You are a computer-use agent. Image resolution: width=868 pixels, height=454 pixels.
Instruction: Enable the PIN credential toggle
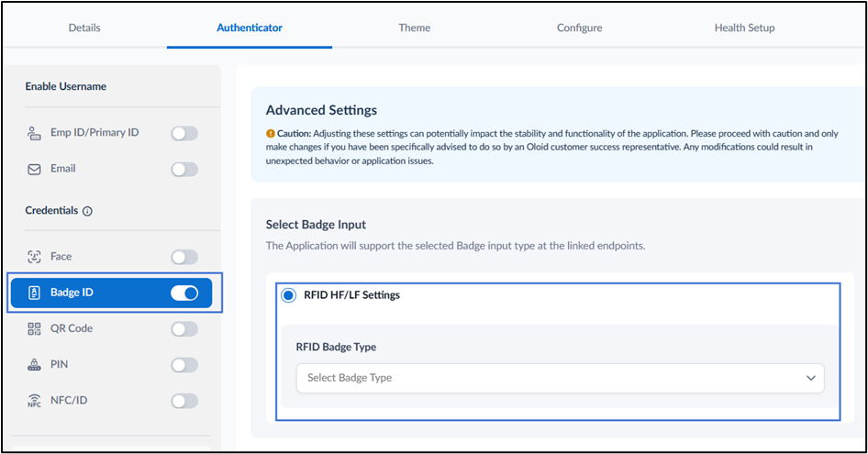(x=184, y=365)
